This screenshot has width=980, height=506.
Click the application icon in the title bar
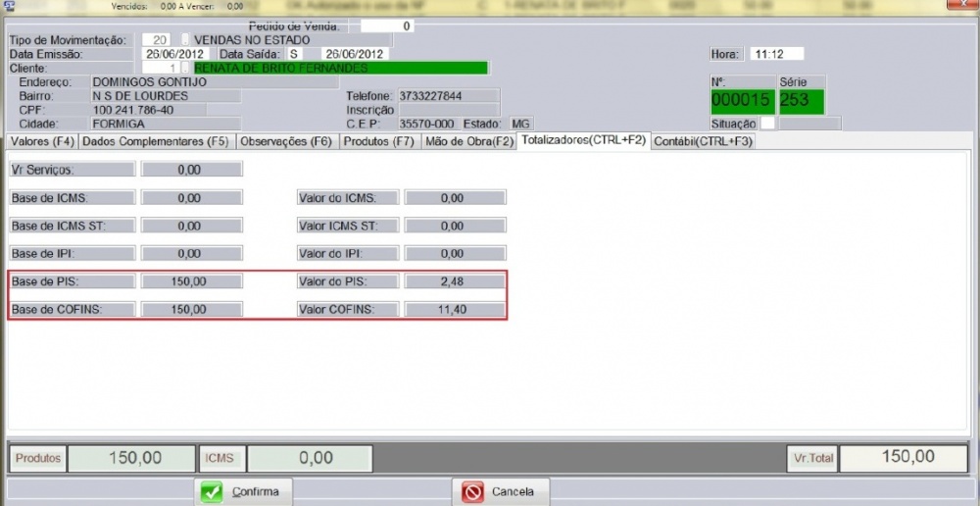click(9, 7)
